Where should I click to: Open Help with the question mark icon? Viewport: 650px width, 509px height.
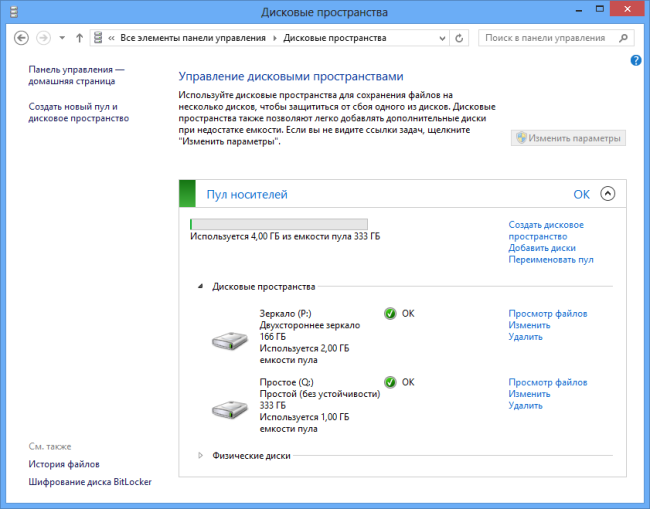(636, 61)
